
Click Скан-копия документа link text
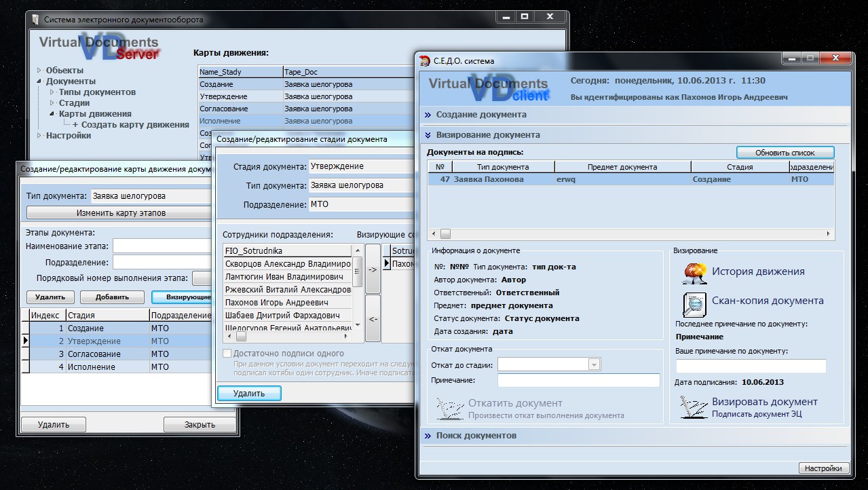(x=768, y=301)
